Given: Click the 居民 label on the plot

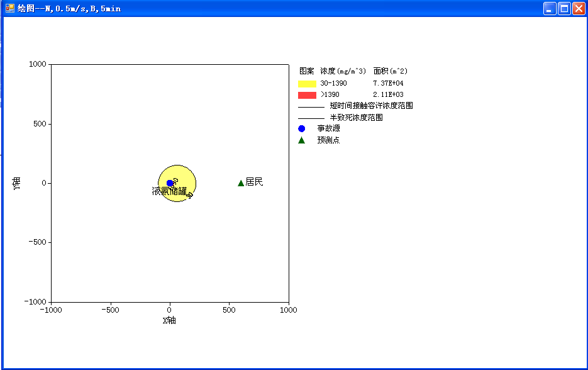Looking at the screenshot, I should pyautogui.click(x=254, y=182).
